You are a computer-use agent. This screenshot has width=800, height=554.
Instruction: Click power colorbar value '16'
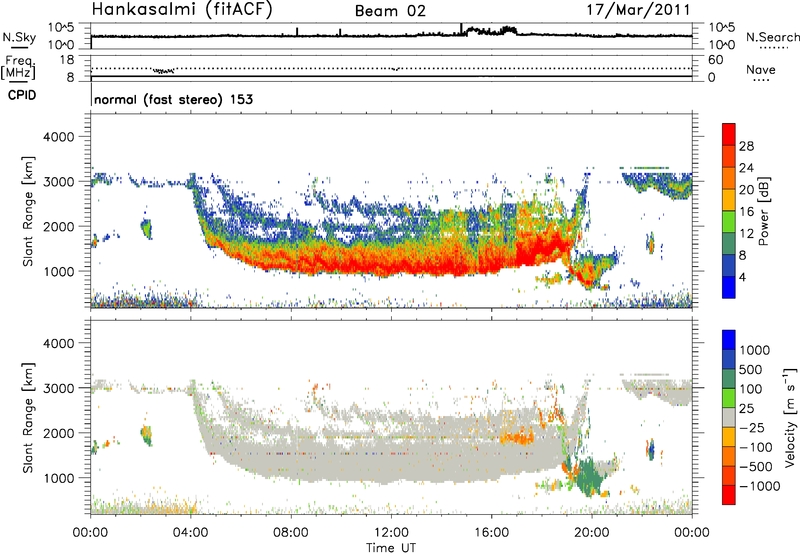click(746, 212)
